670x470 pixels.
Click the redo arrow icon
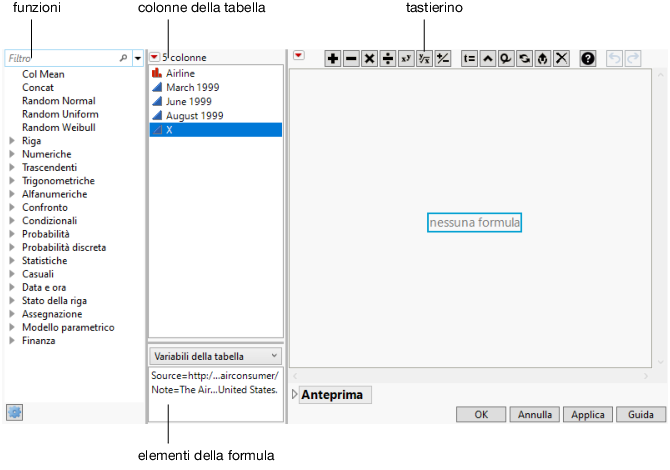click(633, 59)
